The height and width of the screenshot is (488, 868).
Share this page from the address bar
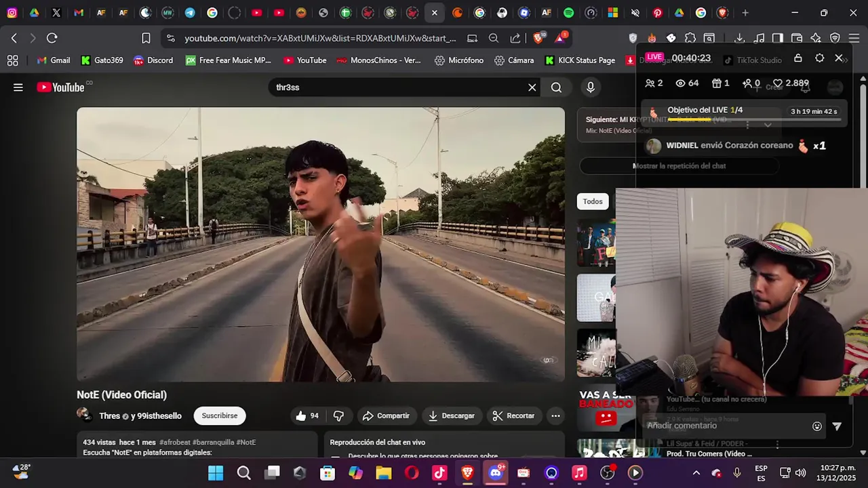(515, 38)
